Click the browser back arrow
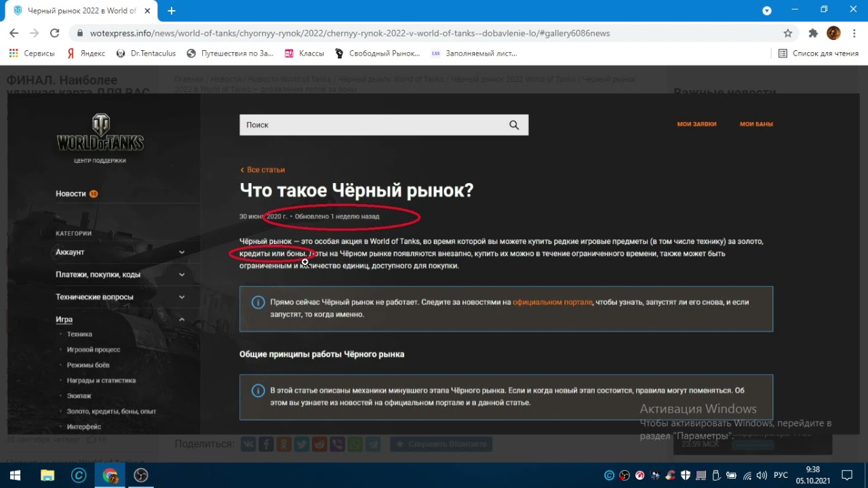 (14, 33)
